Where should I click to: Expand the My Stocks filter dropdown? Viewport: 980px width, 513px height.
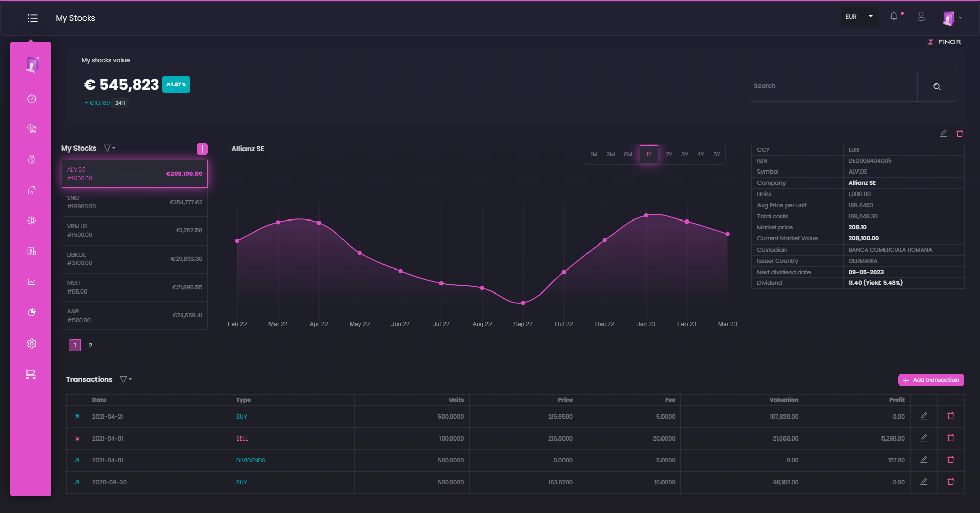click(x=109, y=148)
